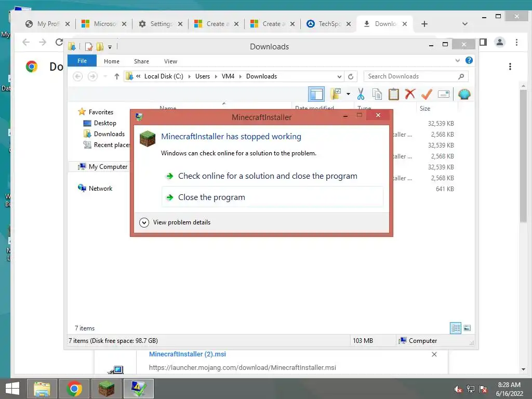Click the Chrome profile avatar icon
Image resolution: width=532 pixels, height=399 pixels.
(500, 42)
